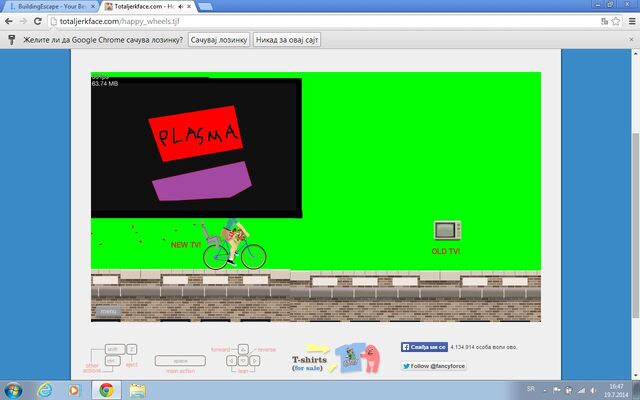
Task: Dismiss the save password bar
Action: (631, 40)
